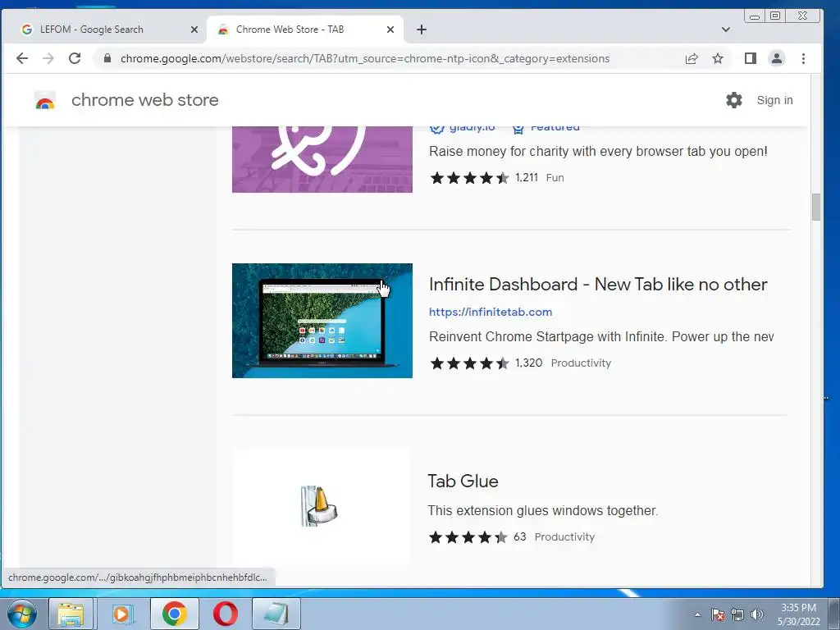This screenshot has height=630, width=840.
Task: Click the Chrome Web Store rainbow logo
Action: 45,100
